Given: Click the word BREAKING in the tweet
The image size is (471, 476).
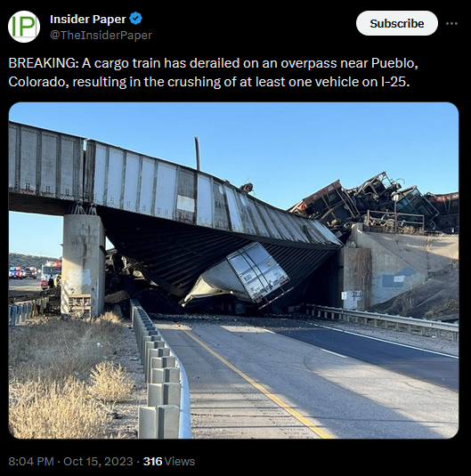Looking at the screenshot, I should (43, 63).
